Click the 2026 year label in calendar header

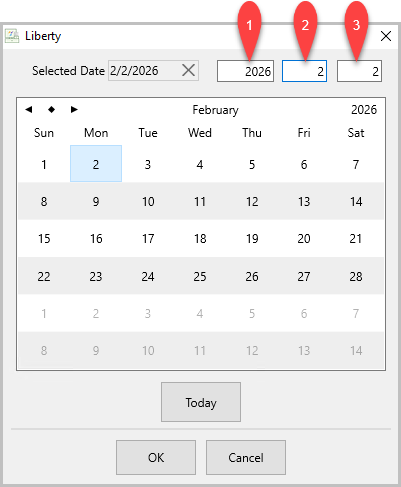[x=364, y=110]
